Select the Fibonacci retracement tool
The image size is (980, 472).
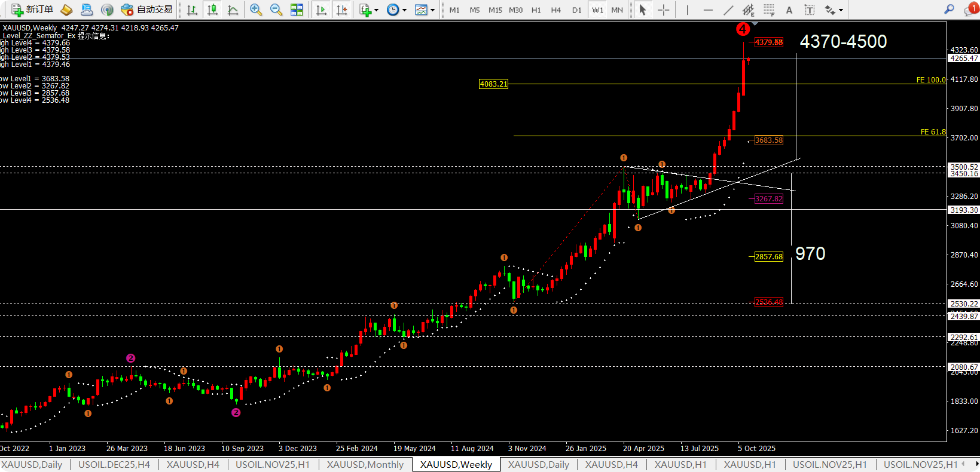pos(769,10)
